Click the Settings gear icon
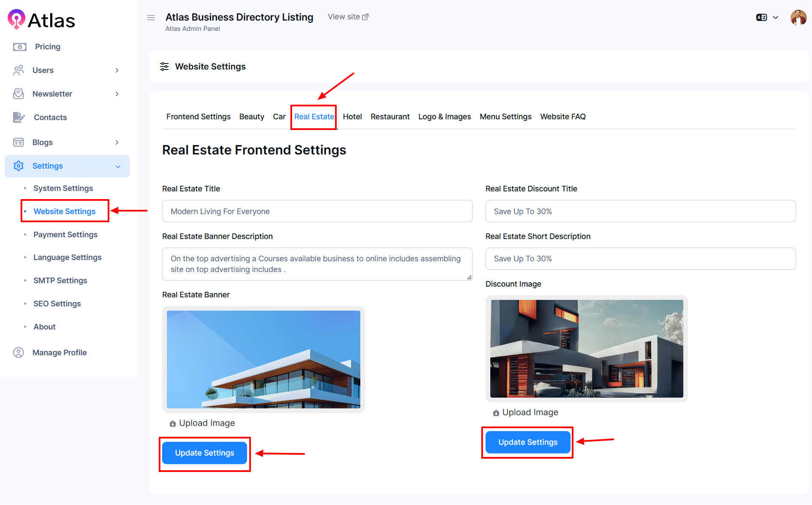 pyautogui.click(x=18, y=166)
